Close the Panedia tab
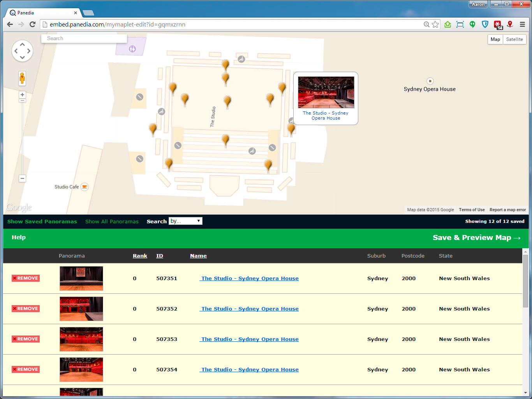The height and width of the screenshot is (399, 532). (76, 13)
